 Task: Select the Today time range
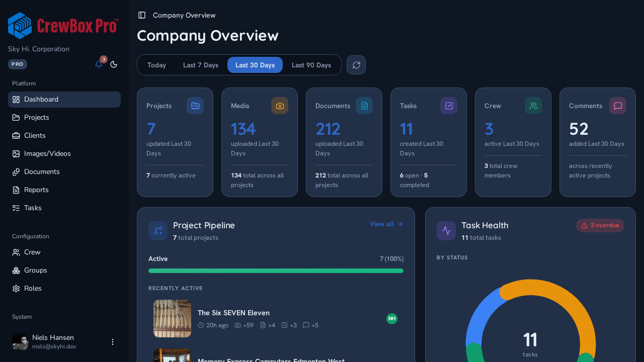(156, 65)
